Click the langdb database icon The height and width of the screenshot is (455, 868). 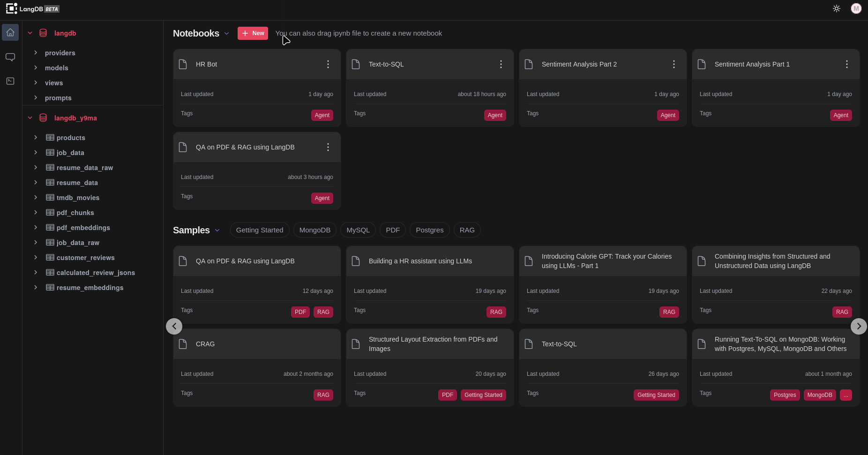[x=43, y=33]
